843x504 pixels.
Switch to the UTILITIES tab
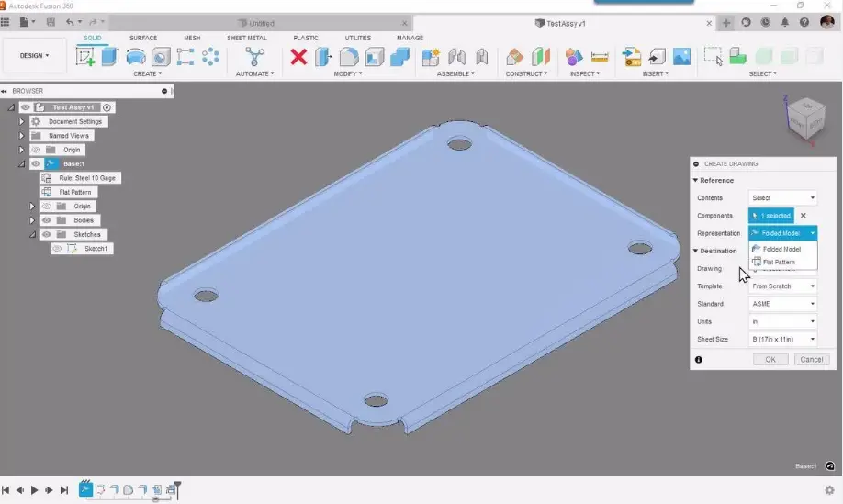(x=358, y=38)
